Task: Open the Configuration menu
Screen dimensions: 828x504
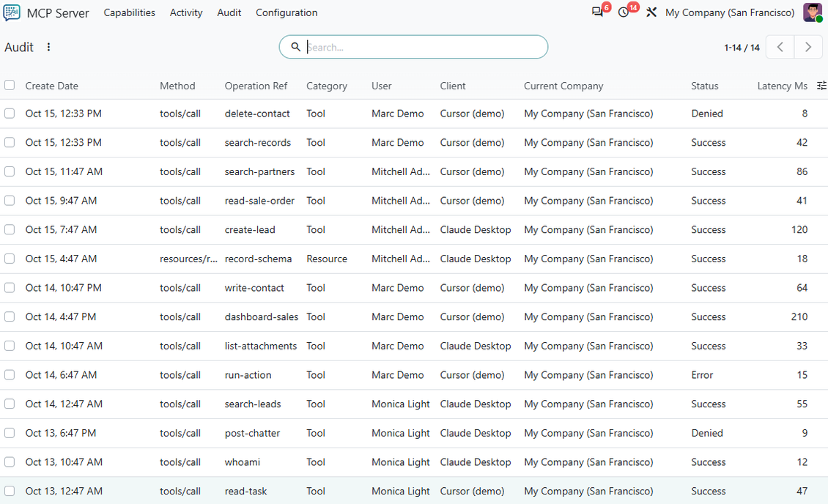Action: point(287,12)
